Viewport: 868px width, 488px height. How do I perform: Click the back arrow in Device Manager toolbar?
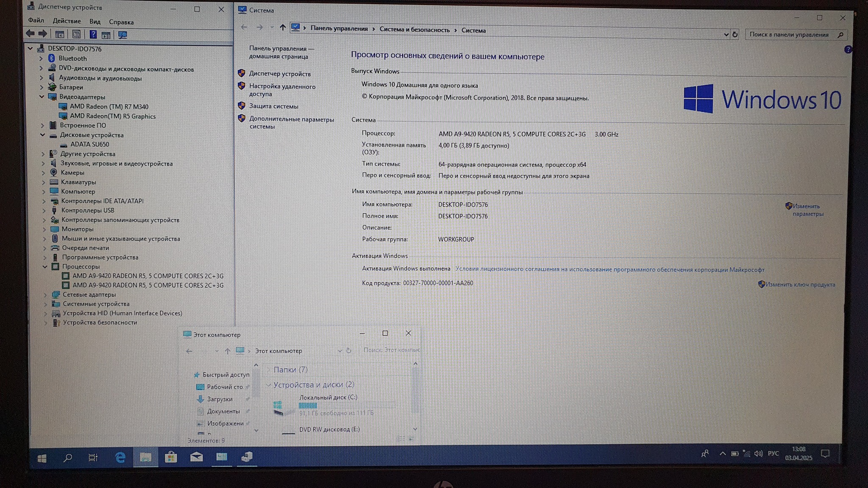point(30,34)
